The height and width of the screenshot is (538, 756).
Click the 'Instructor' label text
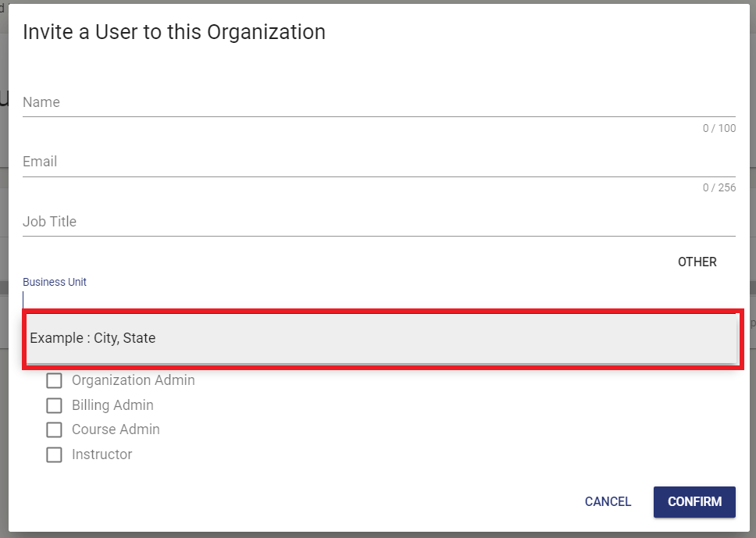pos(102,454)
